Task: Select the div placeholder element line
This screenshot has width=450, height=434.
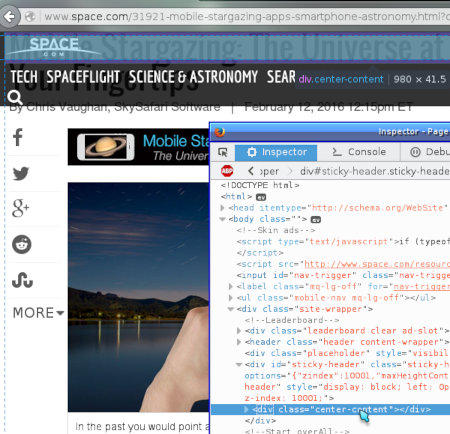Action: pyautogui.click(x=347, y=353)
